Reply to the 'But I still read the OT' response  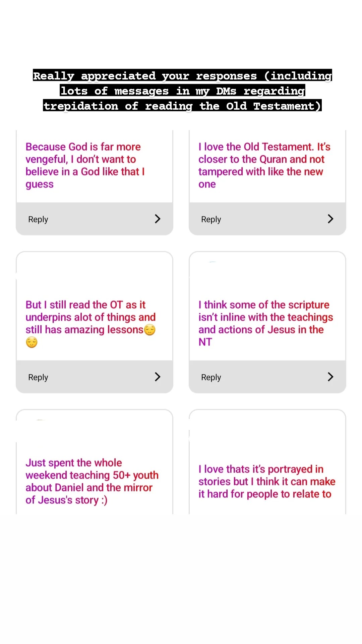pyautogui.click(x=38, y=377)
